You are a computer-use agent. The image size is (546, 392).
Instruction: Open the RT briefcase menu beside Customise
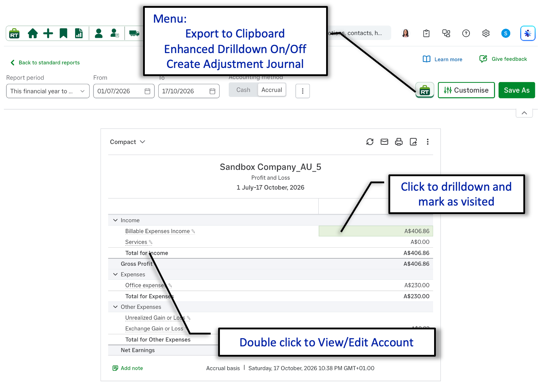[425, 90]
